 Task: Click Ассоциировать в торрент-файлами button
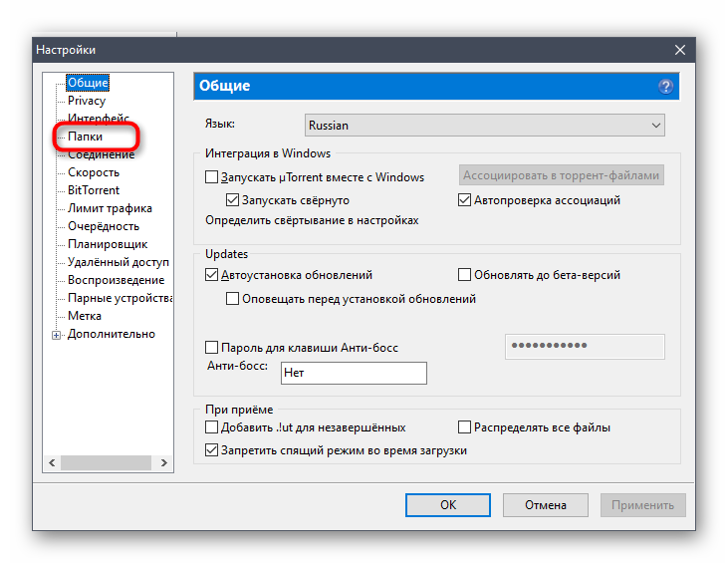click(x=562, y=175)
